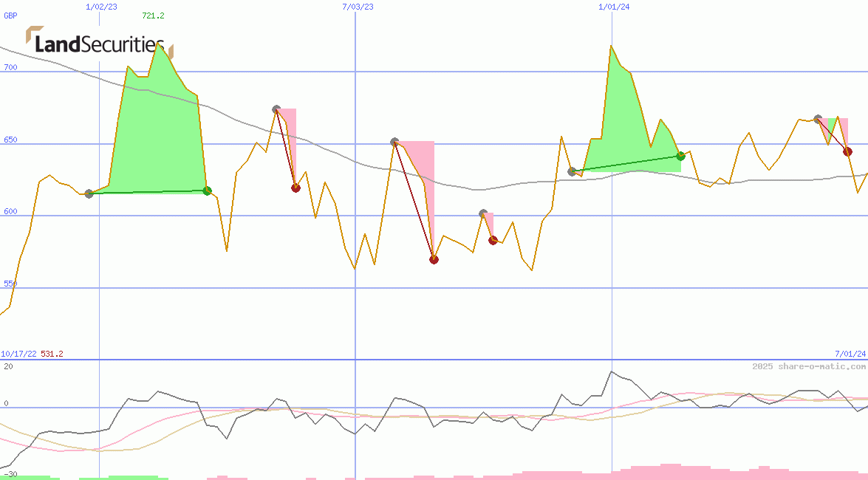Click gray entry marker of the final trade
This screenshot has width=868, height=480.
pos(818,119)
